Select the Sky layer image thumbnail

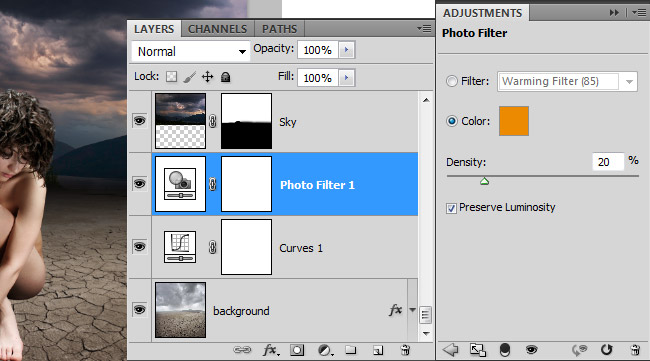coord(180,121)
